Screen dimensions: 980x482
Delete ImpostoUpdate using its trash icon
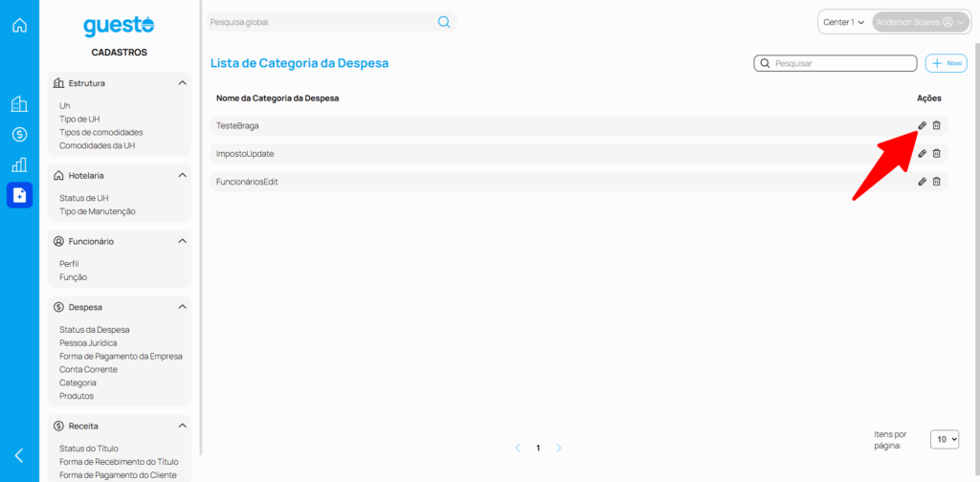tap(937, 154)
